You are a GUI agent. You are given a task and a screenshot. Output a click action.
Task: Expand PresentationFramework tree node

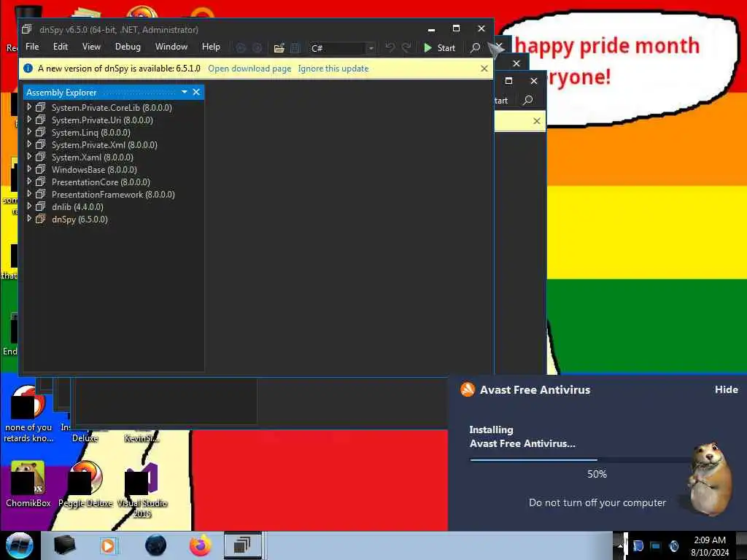29,194
